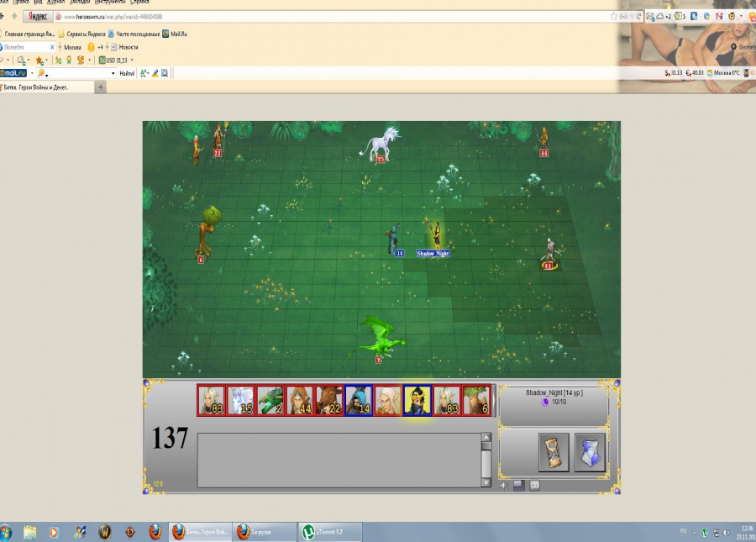Click the Яндекс button beside the address bar
756x542 pixels.
(x=38, y=17)
